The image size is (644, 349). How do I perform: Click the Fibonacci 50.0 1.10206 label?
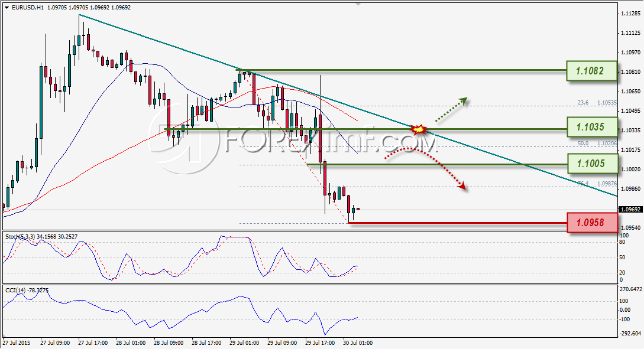click(x=597, y=143)
